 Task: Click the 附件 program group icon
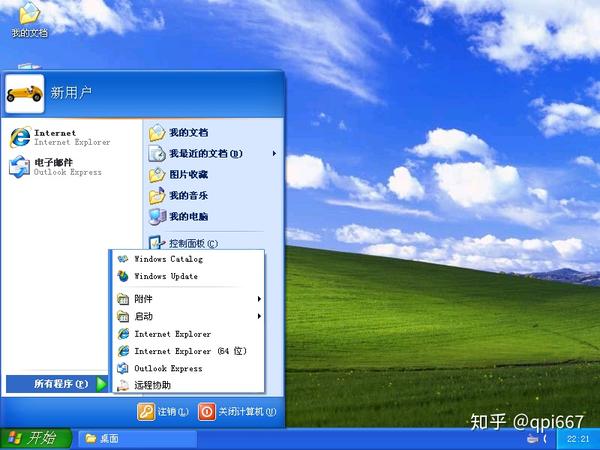pyautogui.click(x=123, y=299)
